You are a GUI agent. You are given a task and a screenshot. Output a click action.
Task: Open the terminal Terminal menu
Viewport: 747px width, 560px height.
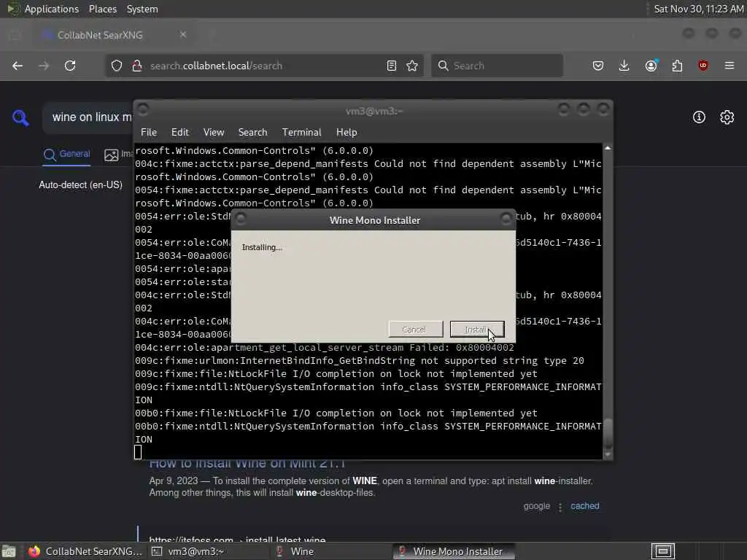tap(301, 133)
